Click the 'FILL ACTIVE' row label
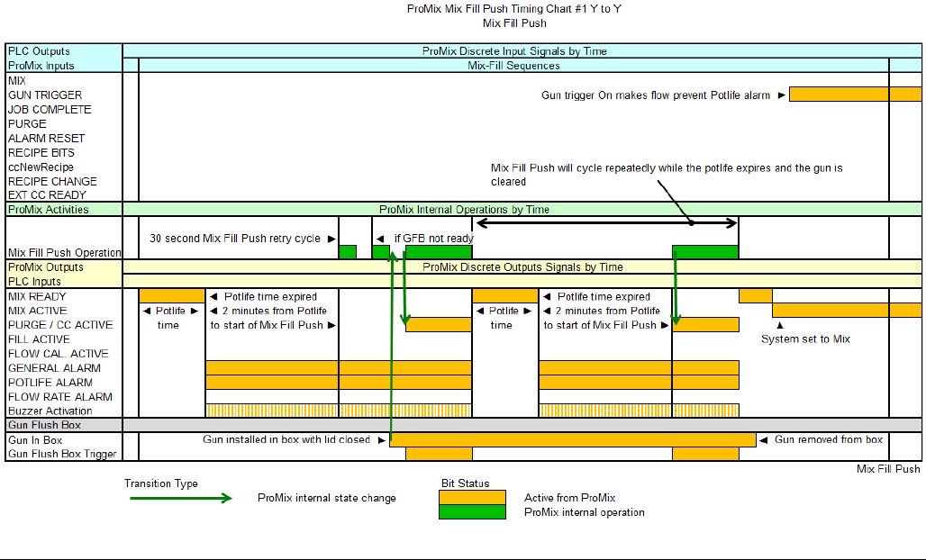The height and width of the screenshot is (560, 926). click(x=39, y=339)
